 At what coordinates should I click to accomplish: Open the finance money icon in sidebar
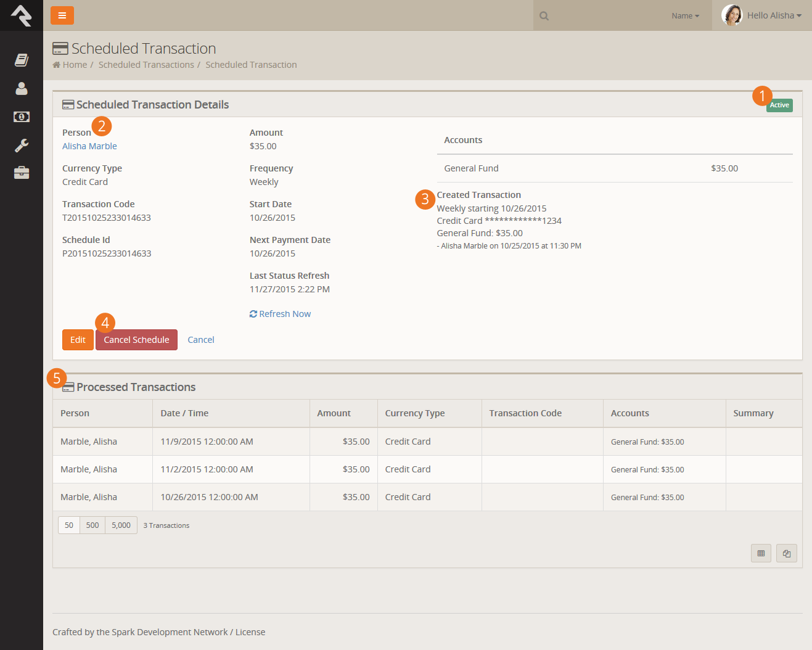22,117
